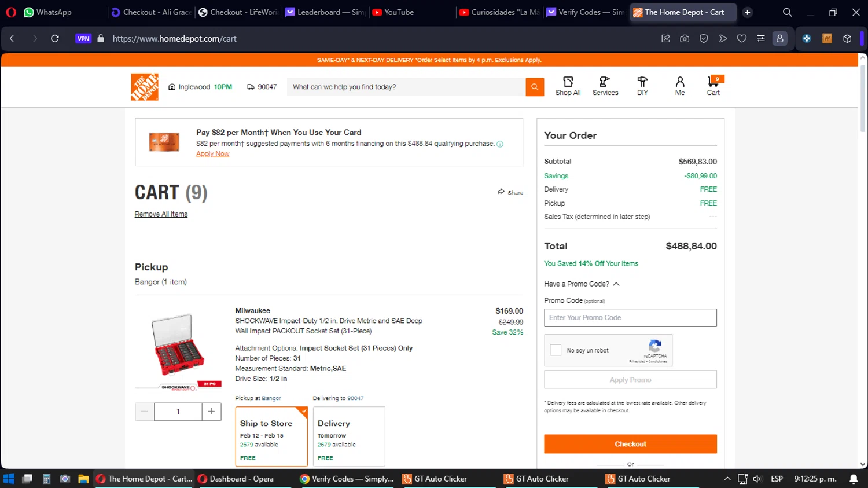The height and width of the screenshot is (488, 868).
Task: Toggle the VPN badge in address bar
Action: click(x=83, y=39)
